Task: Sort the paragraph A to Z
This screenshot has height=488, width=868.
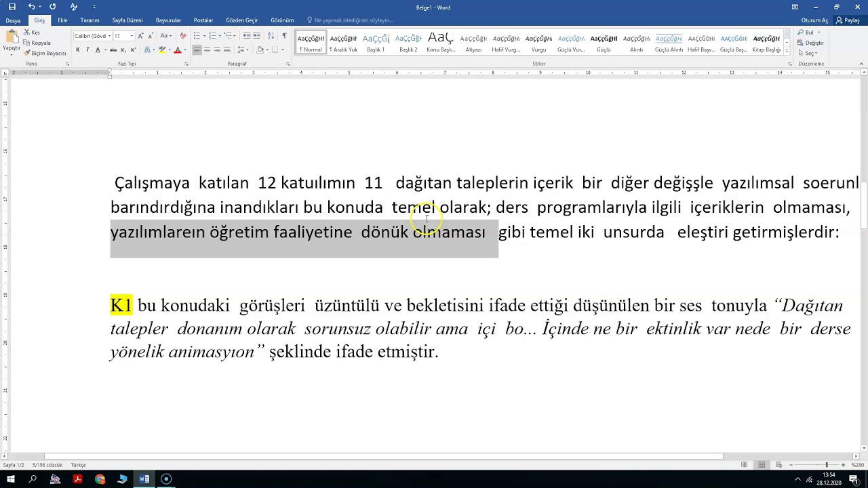Action: (271, 36)
